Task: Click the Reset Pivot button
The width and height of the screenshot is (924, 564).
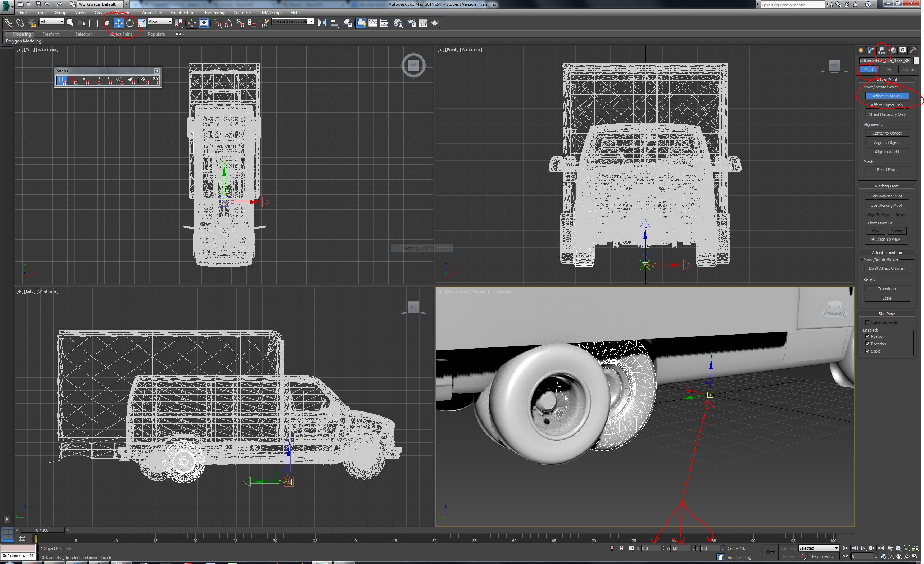Action: (x=887, y=170)
